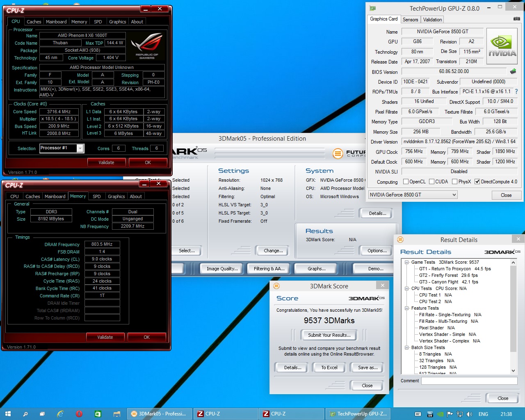Open About tab in bottom CPU-Z window

(136, 196)
